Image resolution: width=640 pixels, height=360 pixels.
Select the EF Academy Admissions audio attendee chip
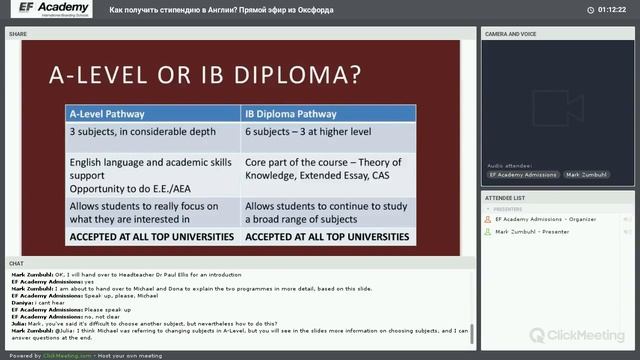point(523,175)
